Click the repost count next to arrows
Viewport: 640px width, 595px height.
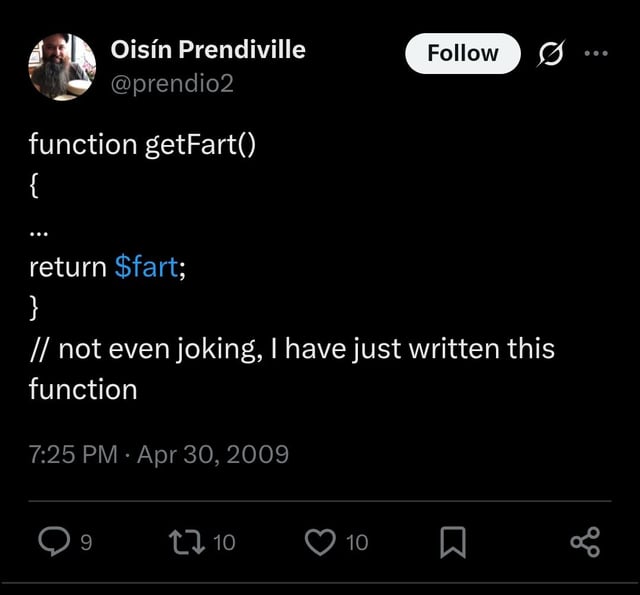[x=225, y=542]
